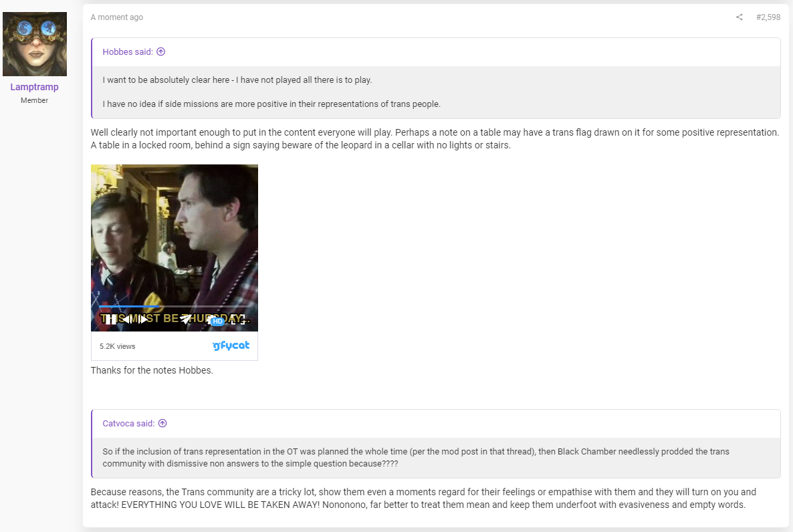Click the paper-plane share icon on the video
The height and width of the screenshot is (532, 793).
pos(186,319)
